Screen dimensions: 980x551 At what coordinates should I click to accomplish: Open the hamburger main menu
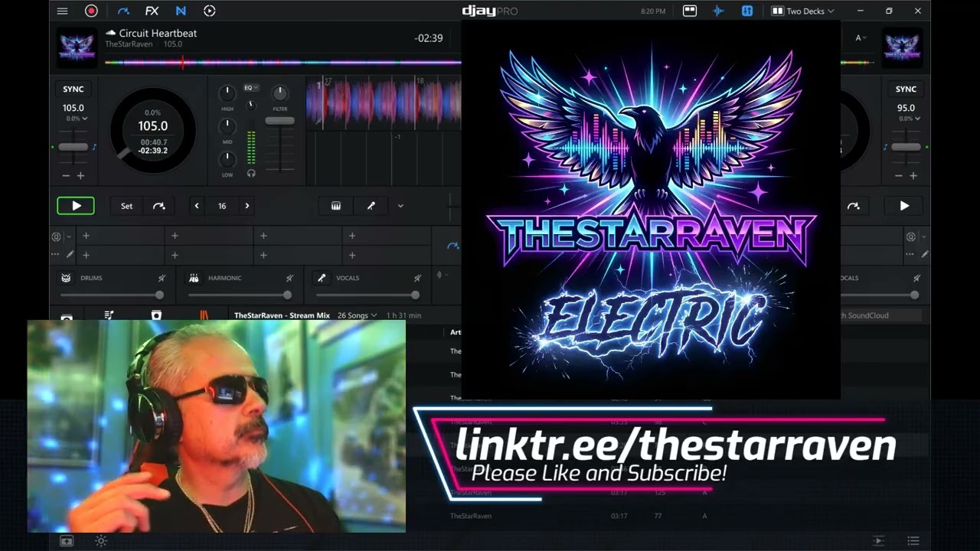pos(62,11)
